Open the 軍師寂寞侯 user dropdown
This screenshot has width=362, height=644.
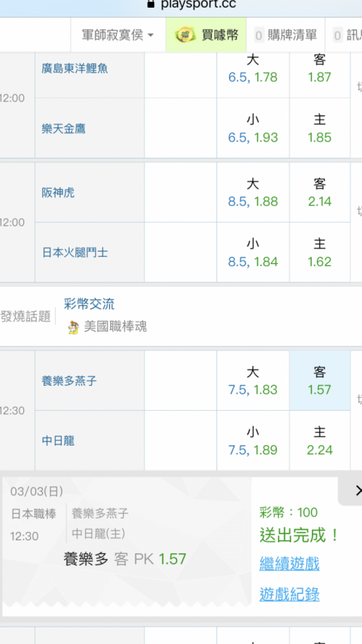tap(118, 35)
